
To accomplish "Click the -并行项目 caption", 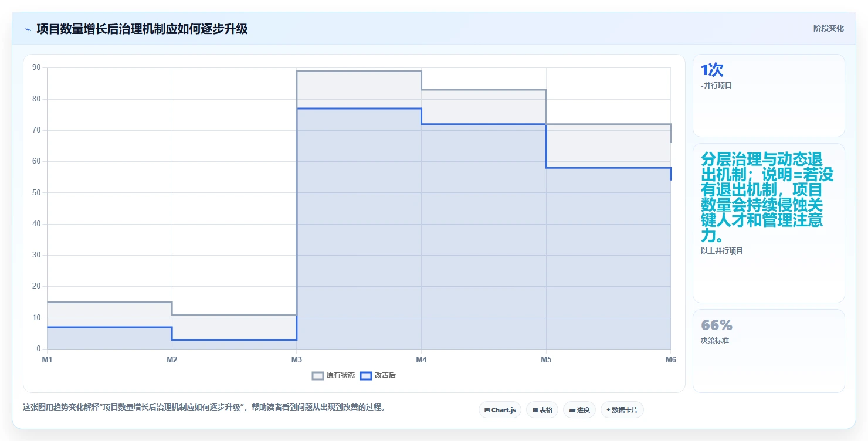I will (716, 86).
